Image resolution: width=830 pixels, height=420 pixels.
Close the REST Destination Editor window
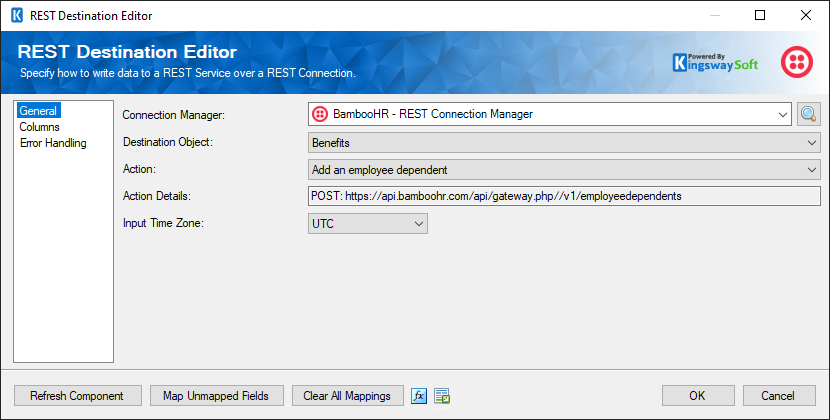coord(806,15)
